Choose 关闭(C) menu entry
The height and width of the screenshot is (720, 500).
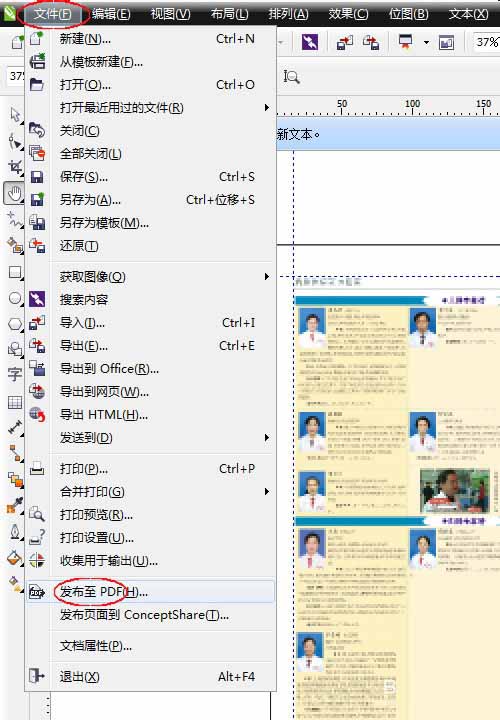click(x=151, y=130)
